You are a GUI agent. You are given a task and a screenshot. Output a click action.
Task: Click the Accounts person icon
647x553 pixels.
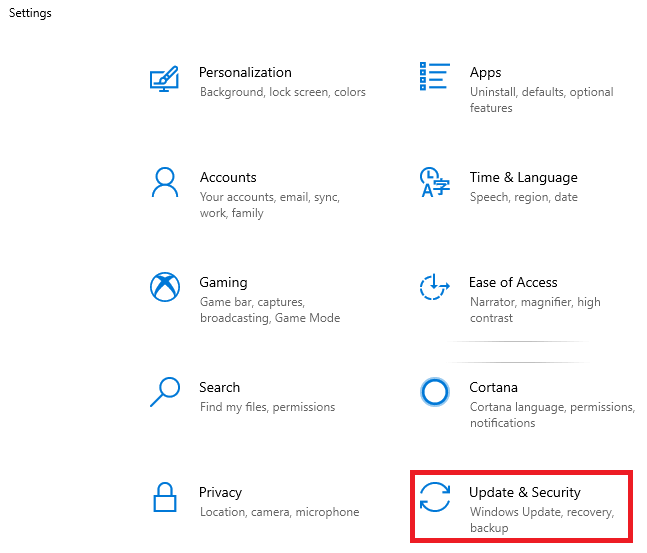click(165, 182)
